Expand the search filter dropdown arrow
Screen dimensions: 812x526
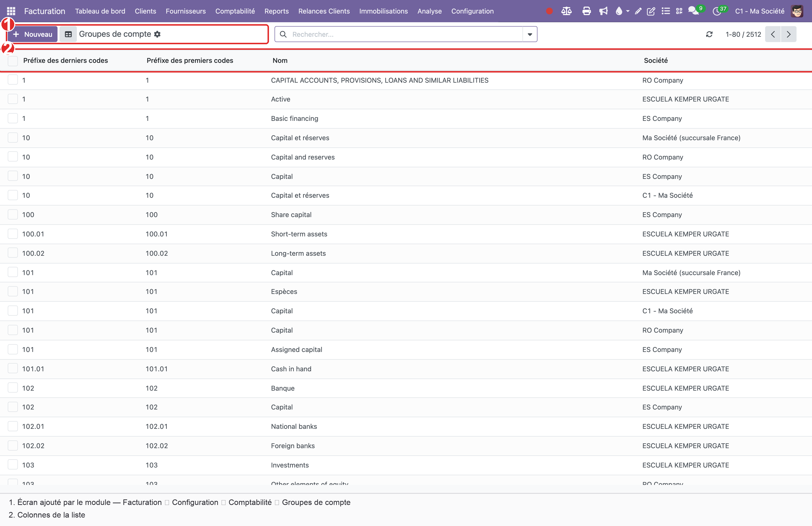pyautogui.click(x=529, y=34)
